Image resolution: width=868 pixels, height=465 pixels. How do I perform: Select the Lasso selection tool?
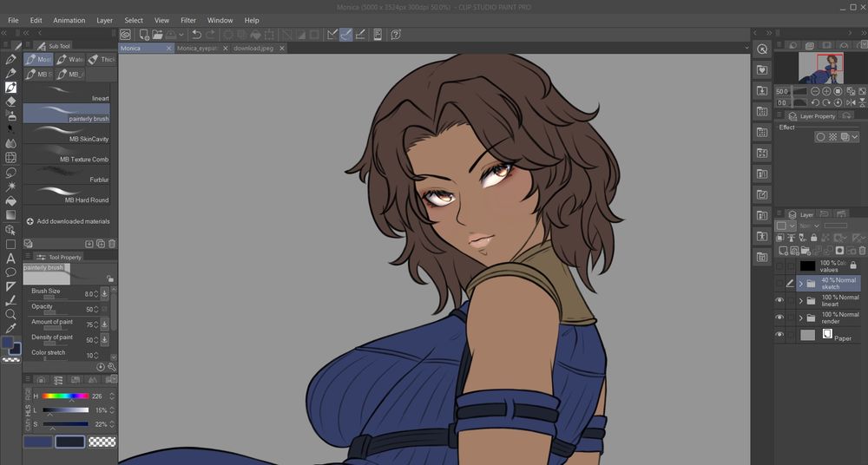tap(10, 173)
